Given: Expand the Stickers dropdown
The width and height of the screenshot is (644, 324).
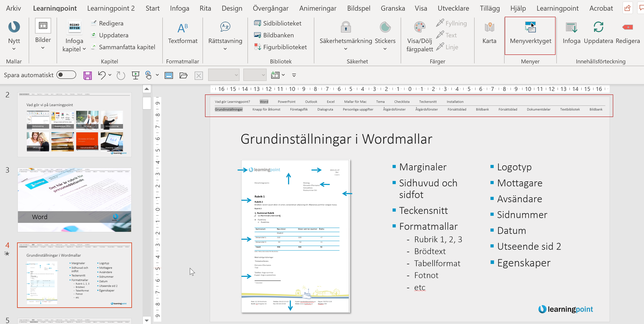Looking at the screenshot, I should click(x=385, y=49).
